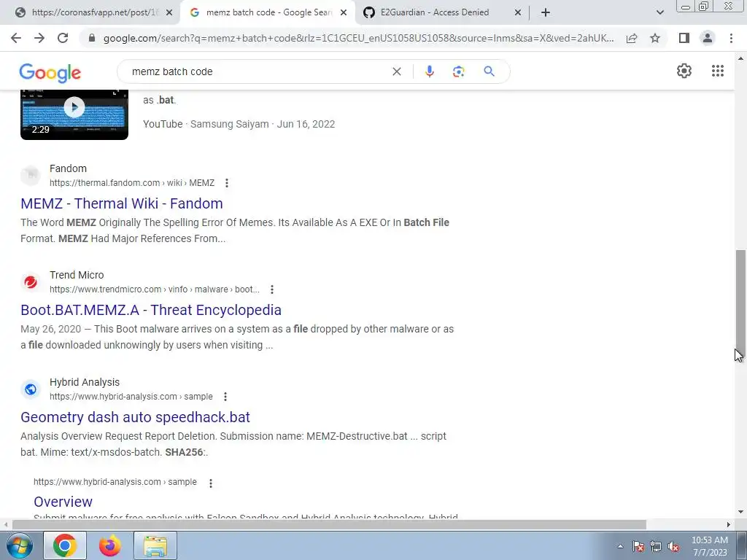Click the browser forward arrow
This screenshot has width=747, height=560.
click(39, 38)
